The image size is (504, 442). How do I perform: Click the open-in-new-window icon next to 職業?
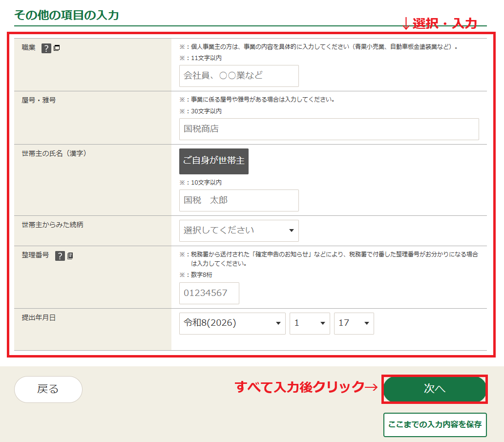pos(57,48)
